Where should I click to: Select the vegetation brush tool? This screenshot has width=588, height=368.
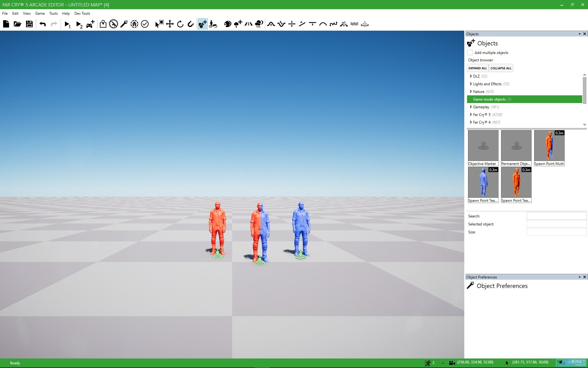click(238, 24)
